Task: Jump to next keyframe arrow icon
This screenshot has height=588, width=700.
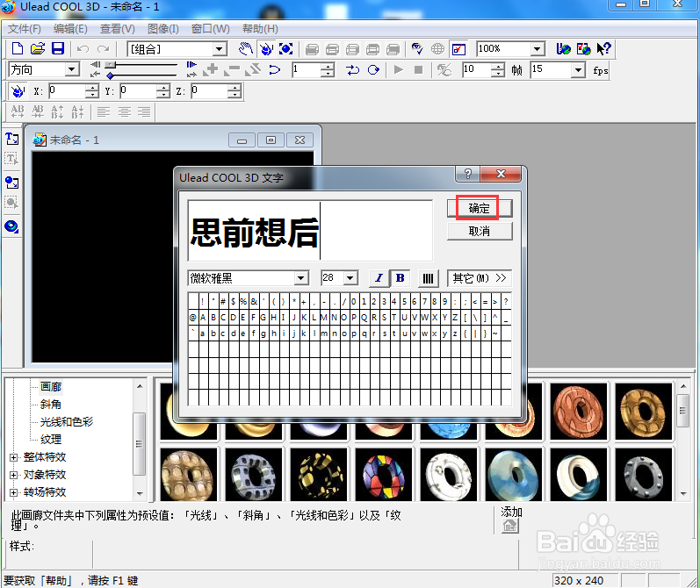Action: tap(191, 65)
